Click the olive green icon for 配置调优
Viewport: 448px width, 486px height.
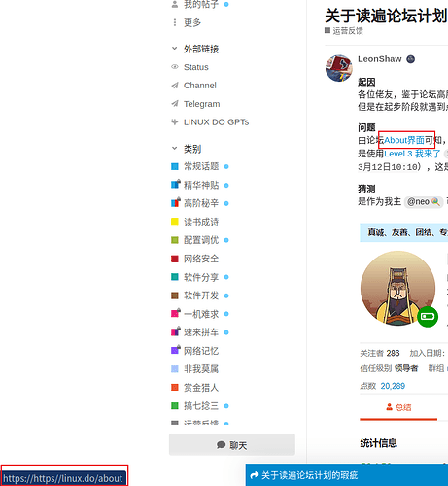pos(175,240)
